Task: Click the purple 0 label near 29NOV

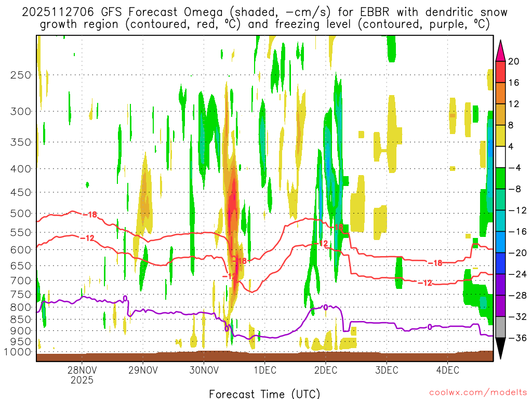Action: [x=125, y=299]
